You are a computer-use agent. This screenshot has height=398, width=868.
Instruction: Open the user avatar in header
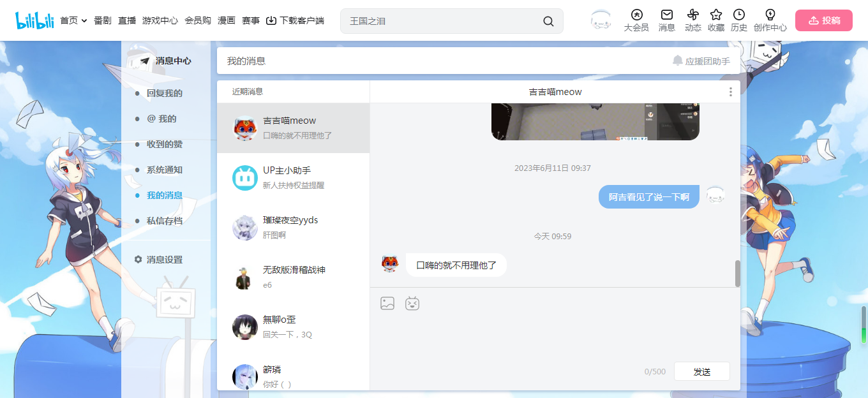tap(601, 20)
